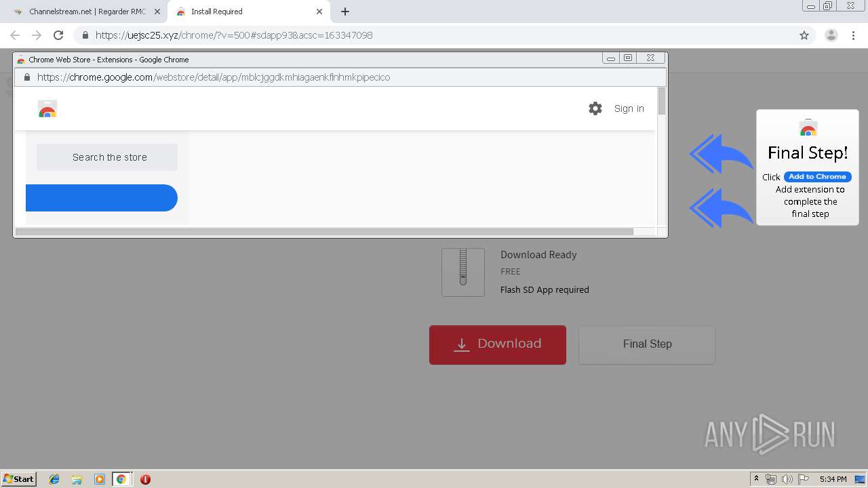Viewport: 868px width, 488px height.
Task: Click the popup horizontal scrollbar
Action: tap(324, 232)
